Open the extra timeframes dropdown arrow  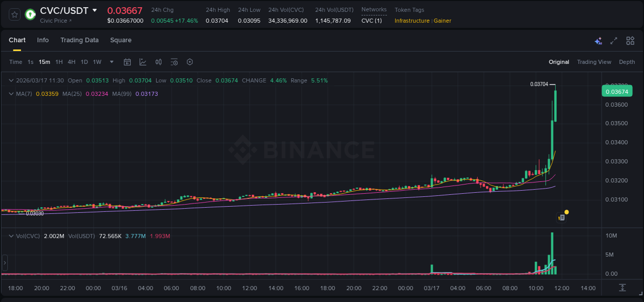111,62
